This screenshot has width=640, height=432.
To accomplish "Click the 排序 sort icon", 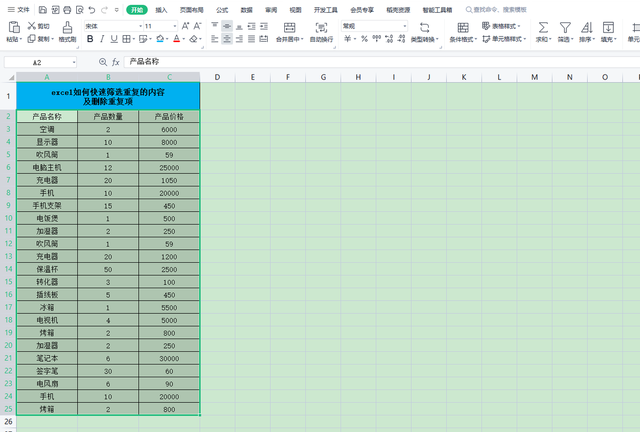I will 587,27.
